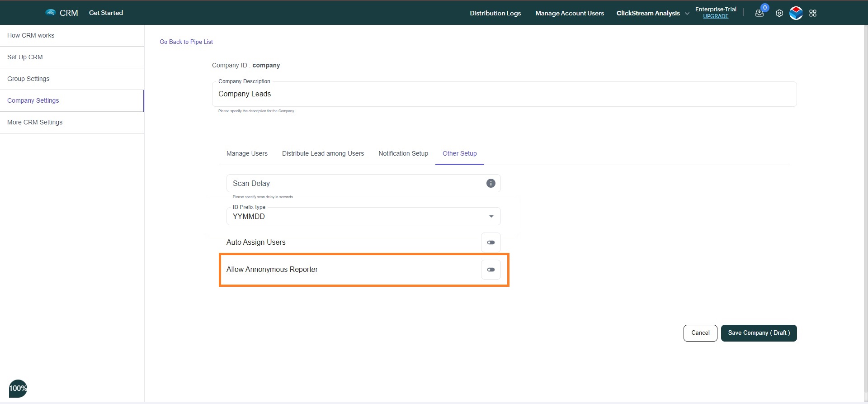Switch to the Manage Users tab
868x404 pixels.
(x=247, y=153)
